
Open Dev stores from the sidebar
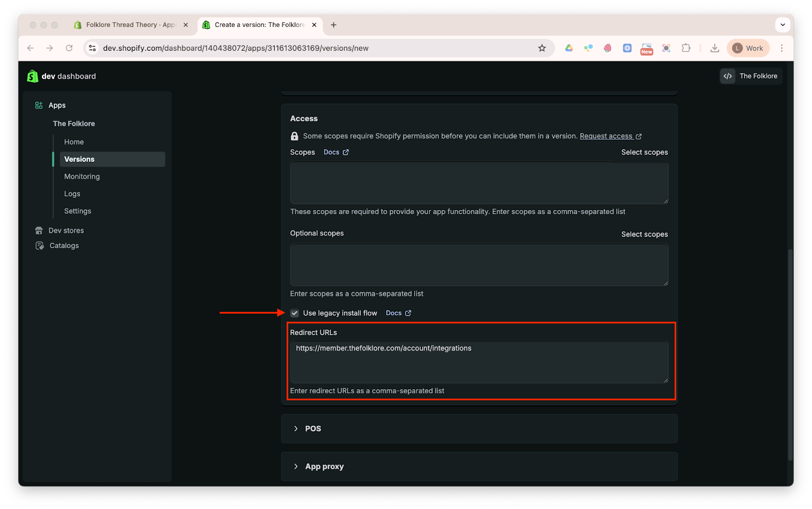coord(66,230)
